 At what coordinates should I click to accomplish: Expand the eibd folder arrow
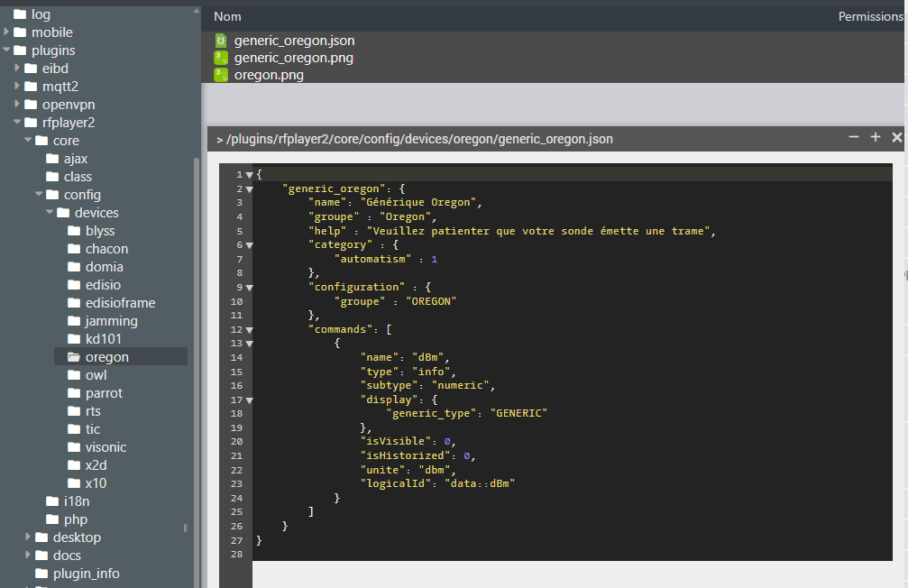click(x=17, y=68)
